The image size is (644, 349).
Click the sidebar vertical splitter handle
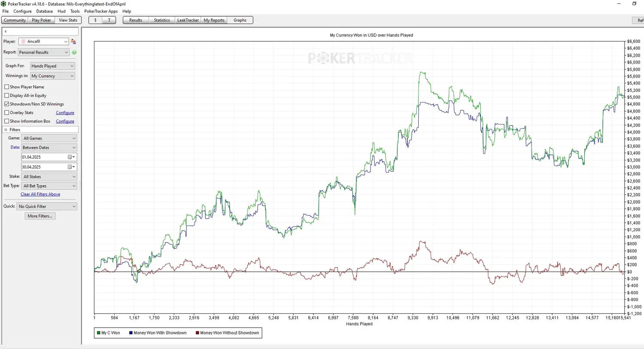pyautogui.click(x=80, y=186)
